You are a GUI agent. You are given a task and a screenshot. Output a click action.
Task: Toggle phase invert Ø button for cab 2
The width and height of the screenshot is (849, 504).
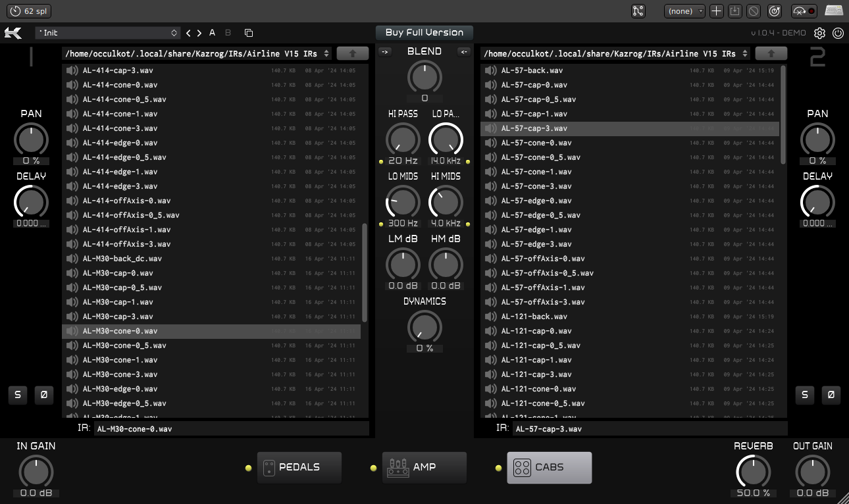[831, 395]
